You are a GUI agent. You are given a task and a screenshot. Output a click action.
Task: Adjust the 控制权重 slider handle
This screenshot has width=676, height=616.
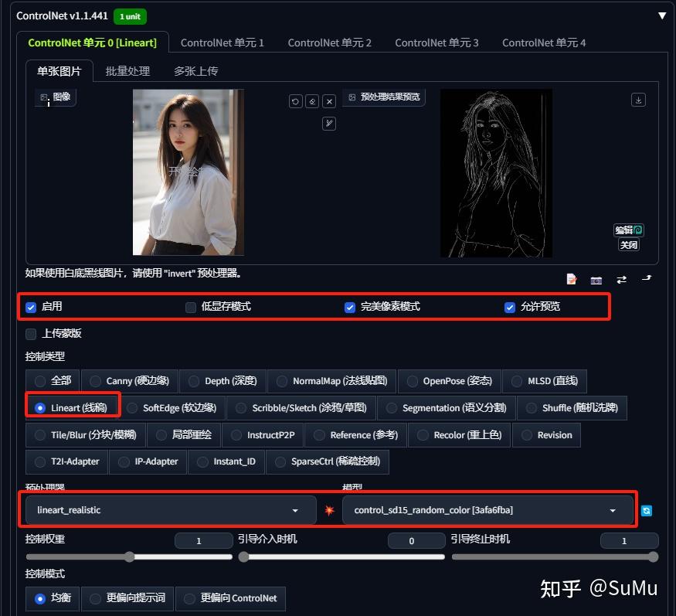(x=129, y=557)
